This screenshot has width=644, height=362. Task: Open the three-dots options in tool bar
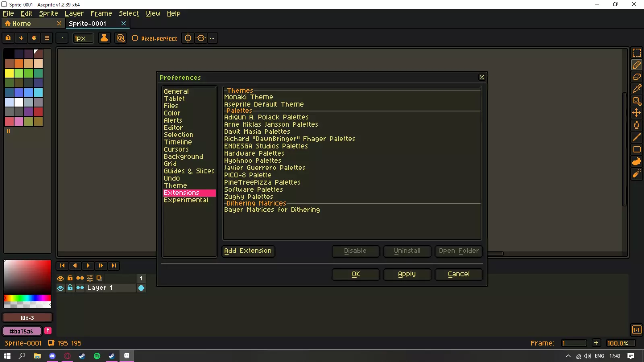coord(212,38)
